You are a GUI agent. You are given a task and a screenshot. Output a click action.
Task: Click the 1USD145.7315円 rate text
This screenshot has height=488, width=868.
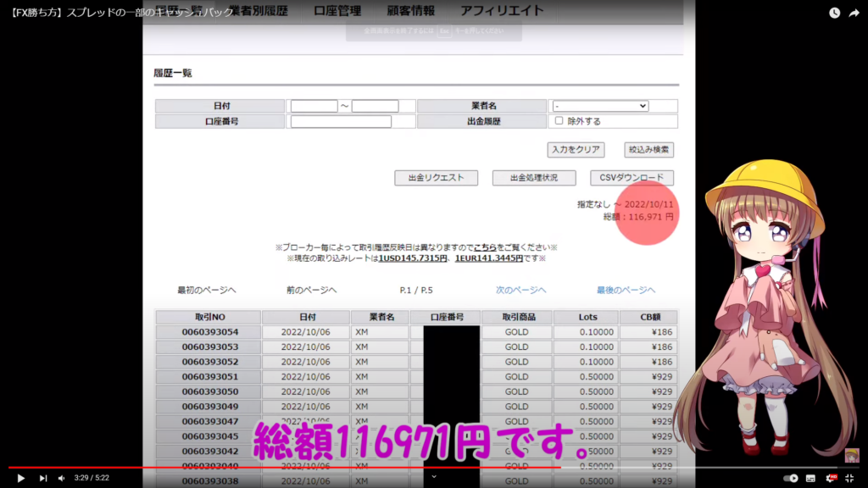pyautogui.click(x=413, y=258)
